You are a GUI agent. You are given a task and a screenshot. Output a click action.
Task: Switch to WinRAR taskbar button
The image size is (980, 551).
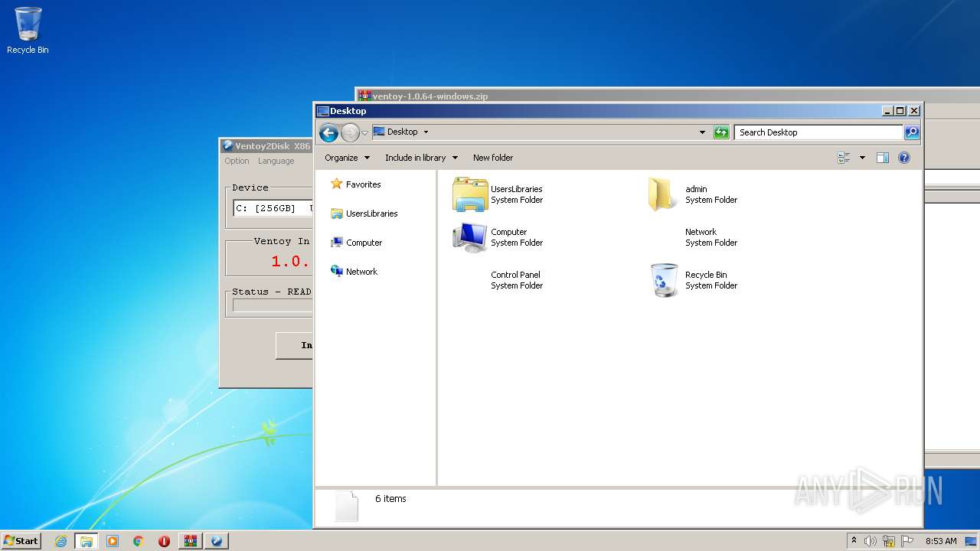[x=191, y=541]
